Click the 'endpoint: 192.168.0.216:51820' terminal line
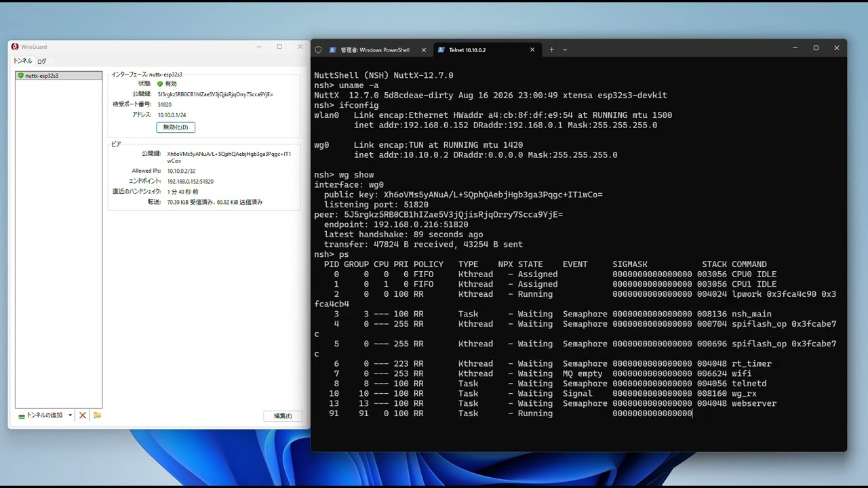The image size is (868, 488). (x=396, y=224)
